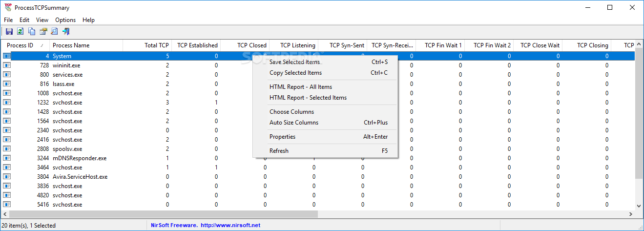Click the row icon for wininit.exe
This screenshot has width=644, height=231.
click(7, 65)
